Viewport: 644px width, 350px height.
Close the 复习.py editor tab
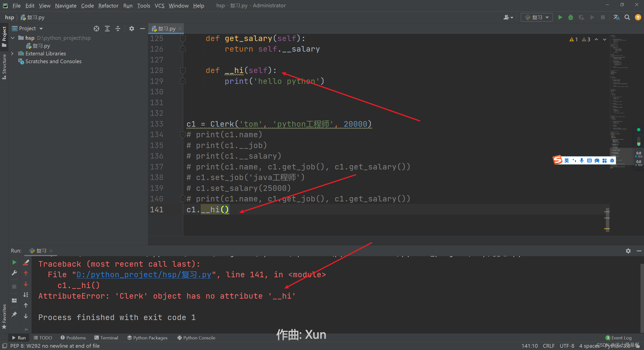click(x=180, y=29)
